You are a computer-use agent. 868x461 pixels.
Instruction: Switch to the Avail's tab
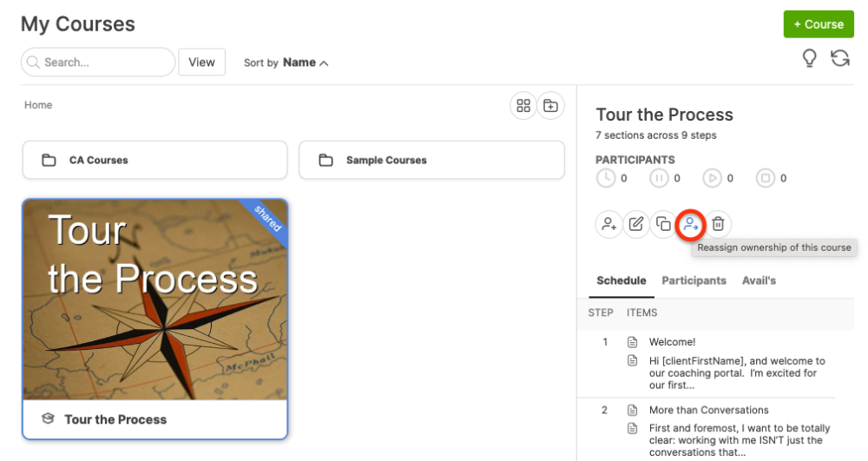(759, 280)
